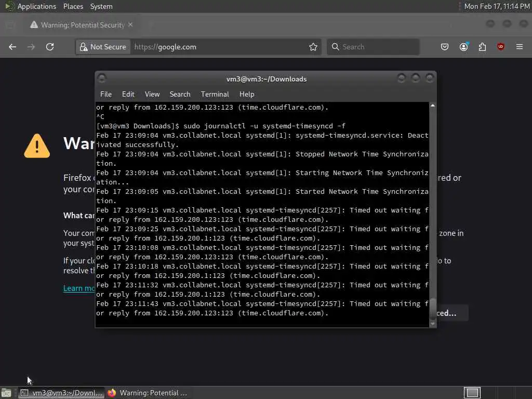Click the log line with timestamp 23:11:43

pos(262,309)
